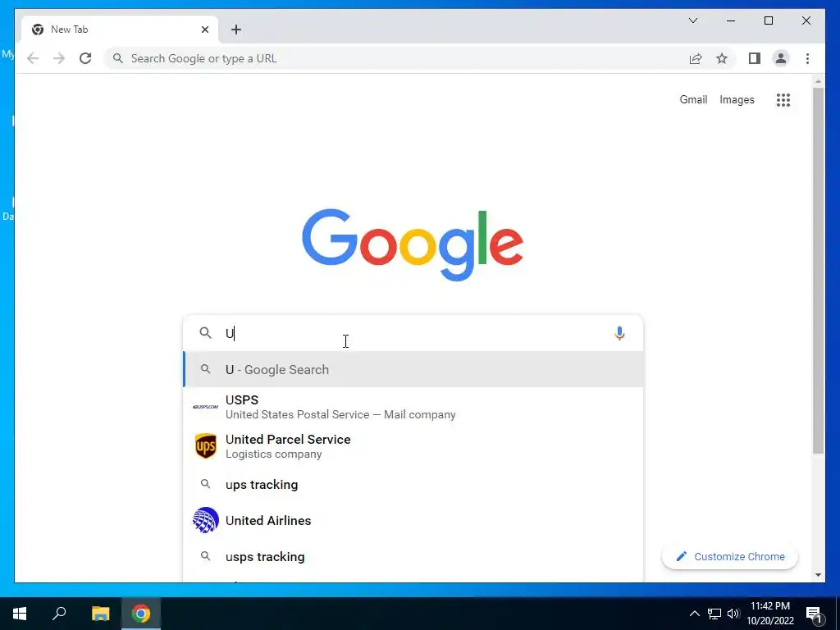Open a new tab with the plus button

(236, 30)
